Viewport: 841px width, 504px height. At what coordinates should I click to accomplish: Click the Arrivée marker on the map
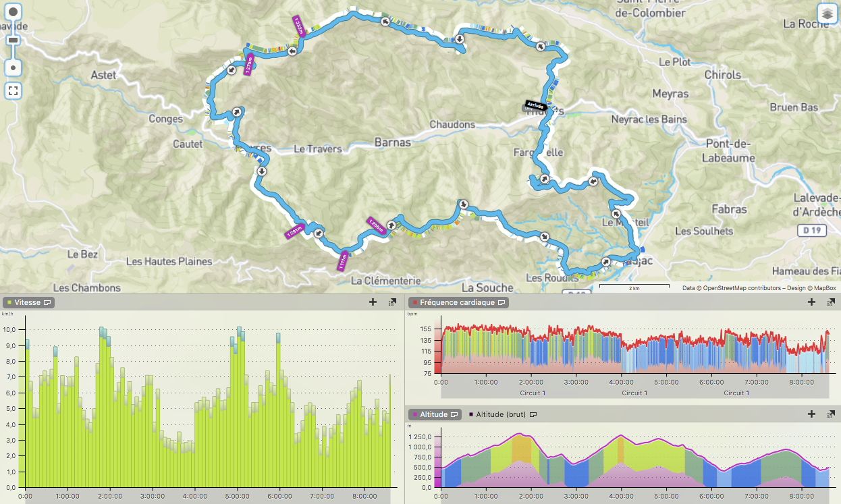tap(535, 105)
